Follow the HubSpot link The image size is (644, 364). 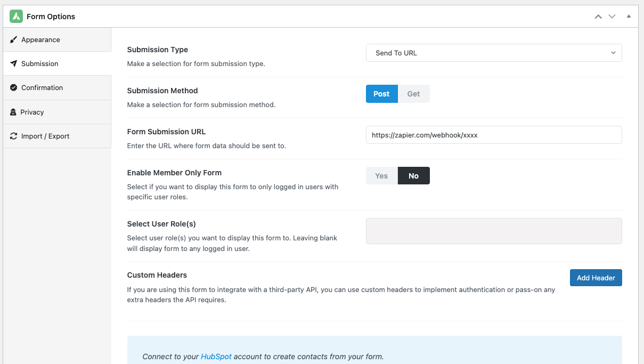tap(216, 357)
